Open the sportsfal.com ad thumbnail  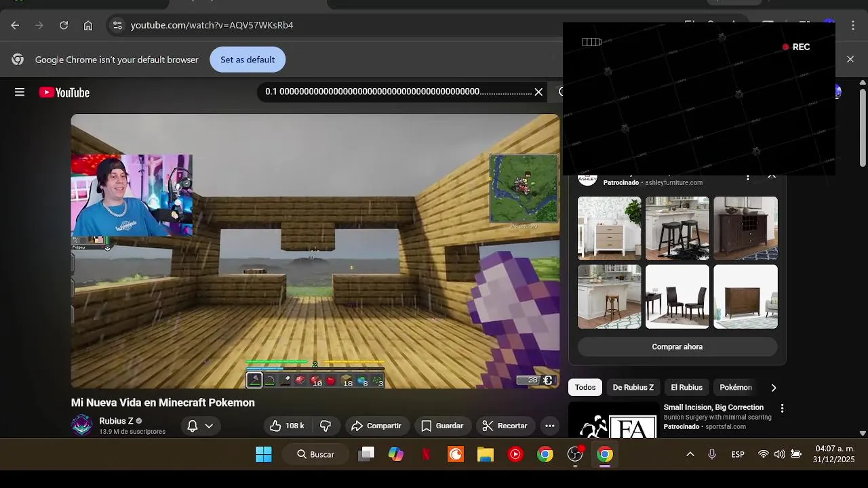click(x=613, y=420)
